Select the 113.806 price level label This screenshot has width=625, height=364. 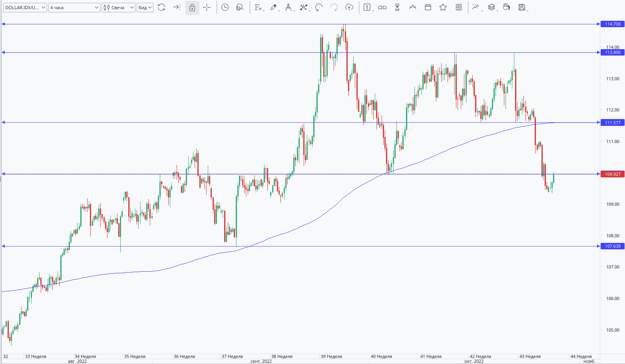pos(612,52)
